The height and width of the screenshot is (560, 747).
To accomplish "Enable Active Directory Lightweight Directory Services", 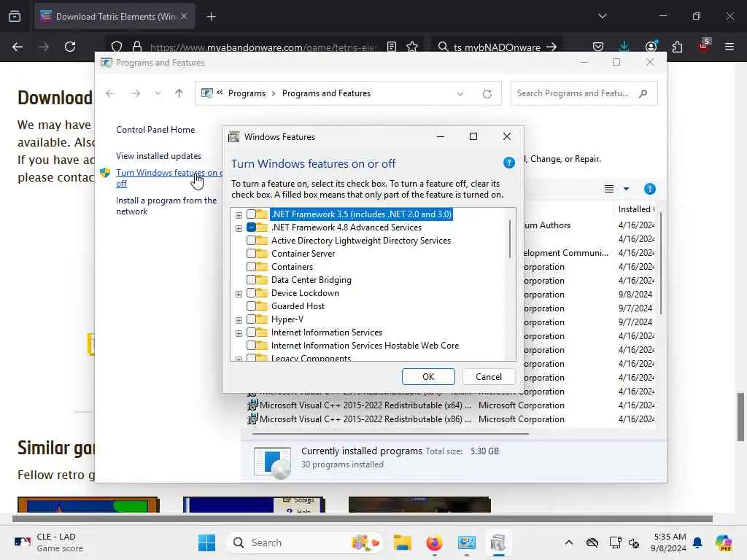I will 251,241.
